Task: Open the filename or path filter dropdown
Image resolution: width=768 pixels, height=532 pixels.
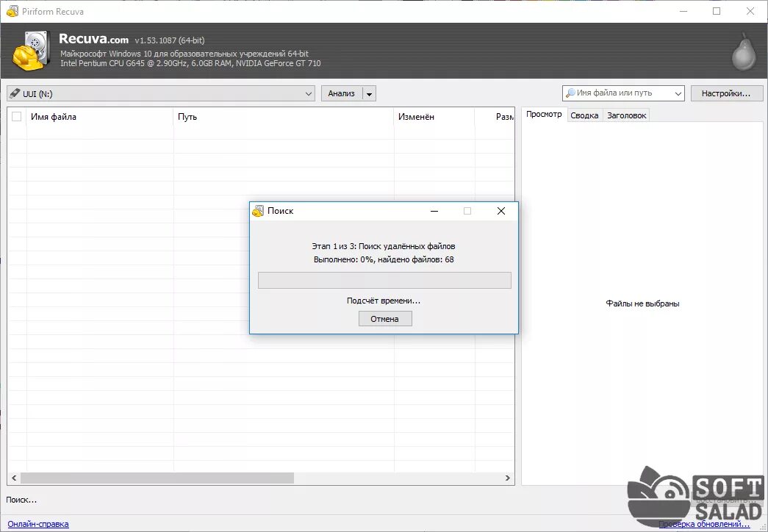Action: click(x=678, y=93)
